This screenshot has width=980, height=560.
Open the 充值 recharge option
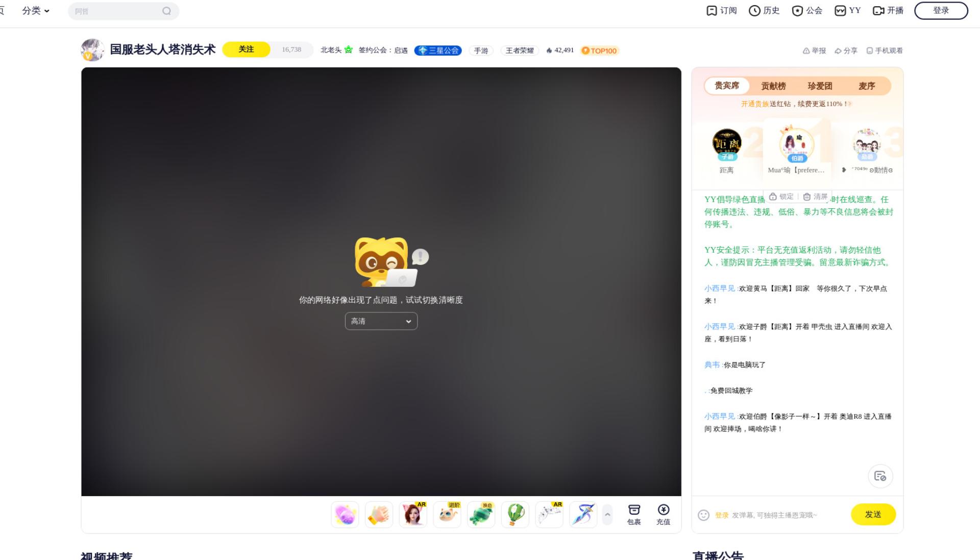(664, 515)
